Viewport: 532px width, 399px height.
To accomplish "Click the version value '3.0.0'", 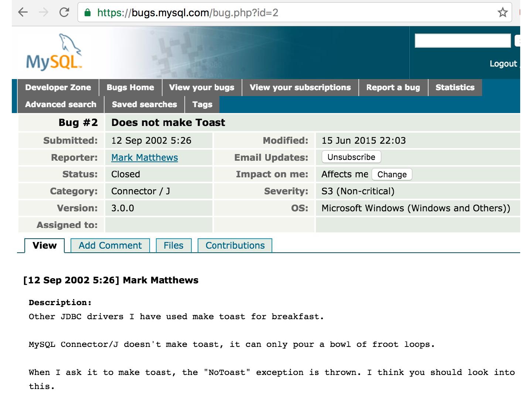I will pos(123,208).
